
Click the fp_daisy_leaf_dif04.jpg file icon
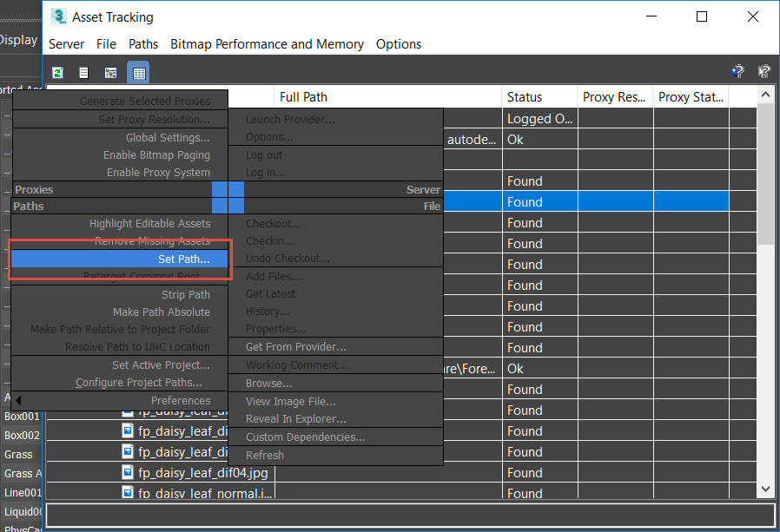pyautogui.click(x=129, y=473)
